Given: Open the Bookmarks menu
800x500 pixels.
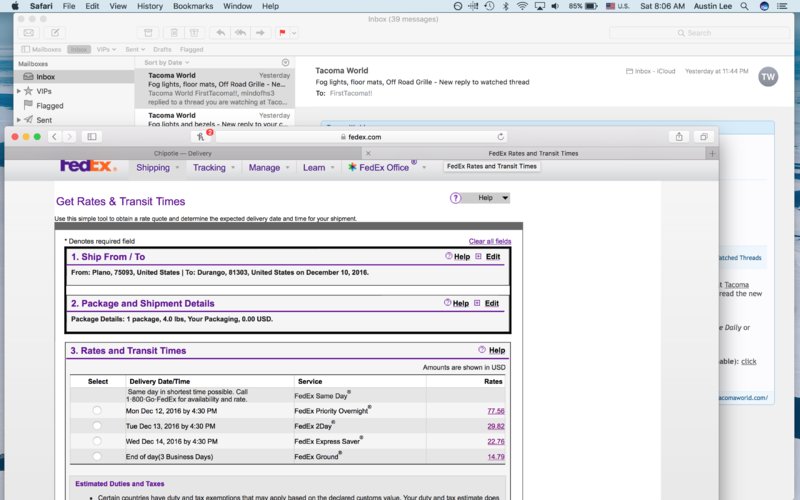Looking at the screenshot, I should [193, 6].
